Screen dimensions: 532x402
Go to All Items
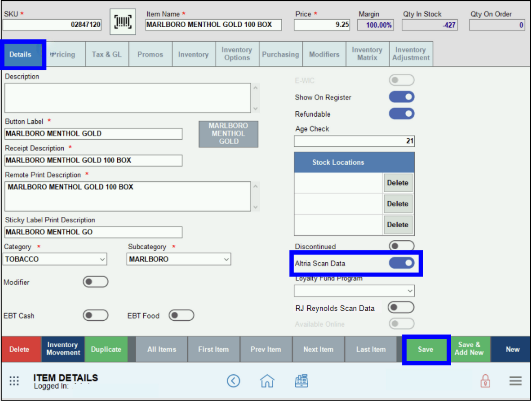[x=161, y=349]
